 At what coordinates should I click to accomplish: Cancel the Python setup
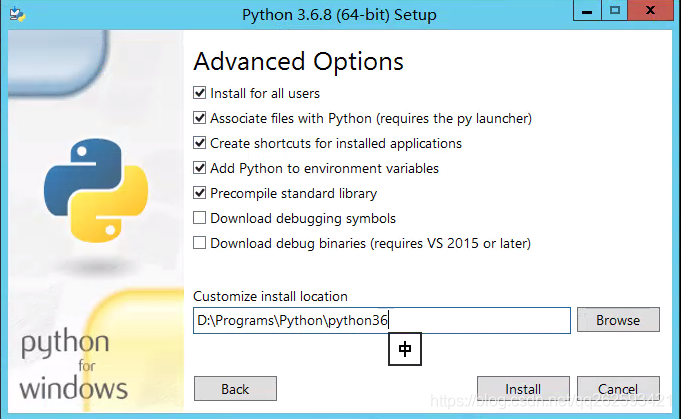[x=618, y=389]
